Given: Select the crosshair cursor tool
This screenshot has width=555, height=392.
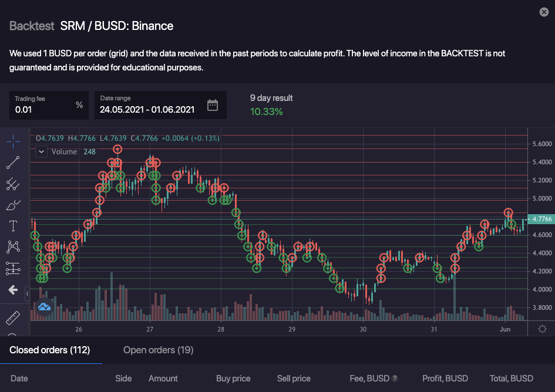Looking at the screenshot, I should [13, 141].
